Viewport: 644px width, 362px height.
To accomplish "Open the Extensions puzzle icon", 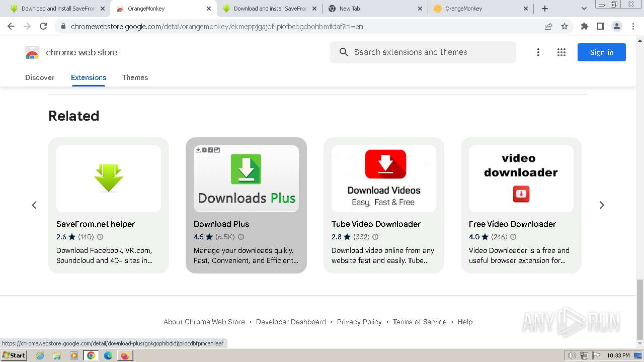I will coord(584,26).
